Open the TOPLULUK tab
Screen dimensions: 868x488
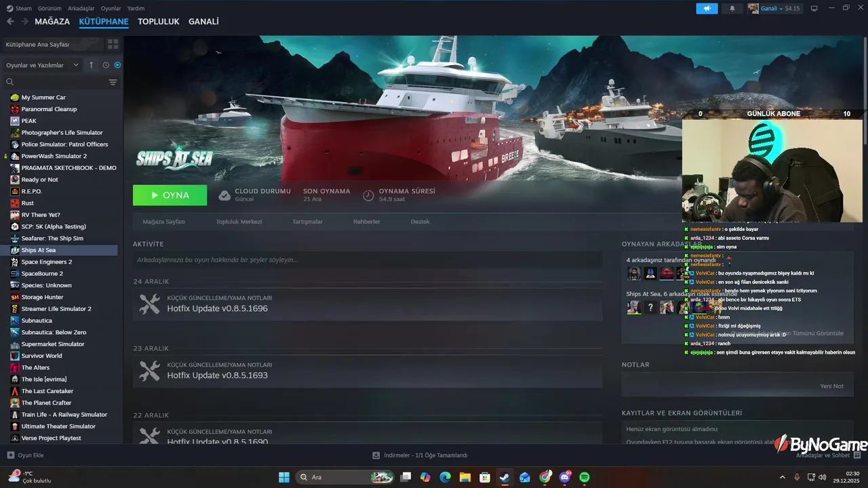[x=159, y=22]
